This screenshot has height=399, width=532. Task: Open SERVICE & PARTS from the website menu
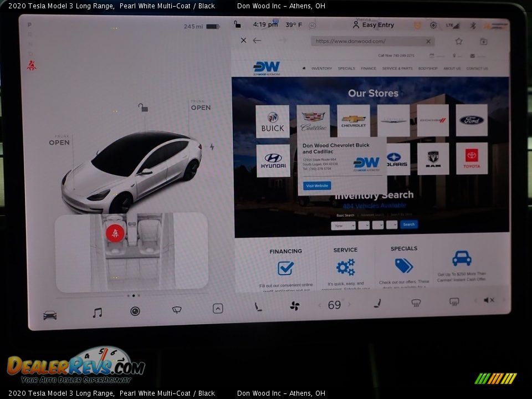click(x=396, y=68)
